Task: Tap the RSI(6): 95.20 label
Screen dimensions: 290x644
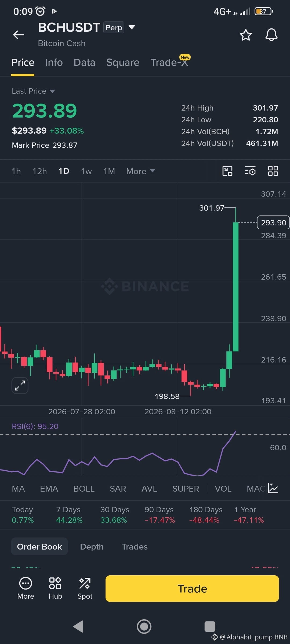Action: (x=35, y=426)
